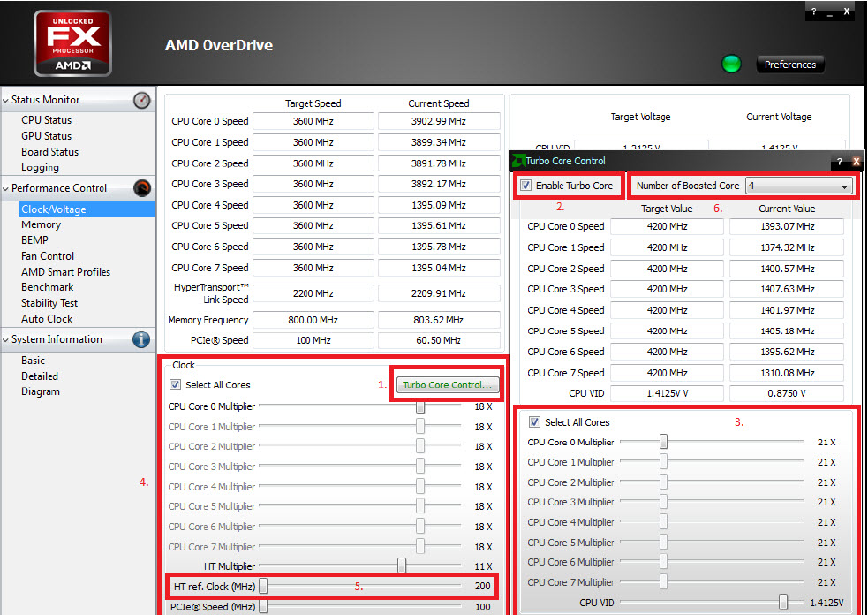This screenshot has width=868, height=615.
Task: Click the HT ref. Clock value 200
Action: pos(483,586)
